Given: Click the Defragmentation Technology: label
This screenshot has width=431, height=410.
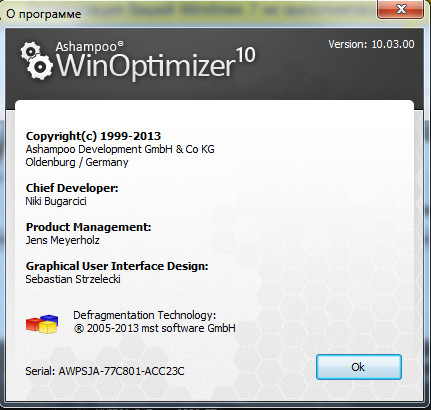Looking at the screenshot, I should (x=145, y=315).
